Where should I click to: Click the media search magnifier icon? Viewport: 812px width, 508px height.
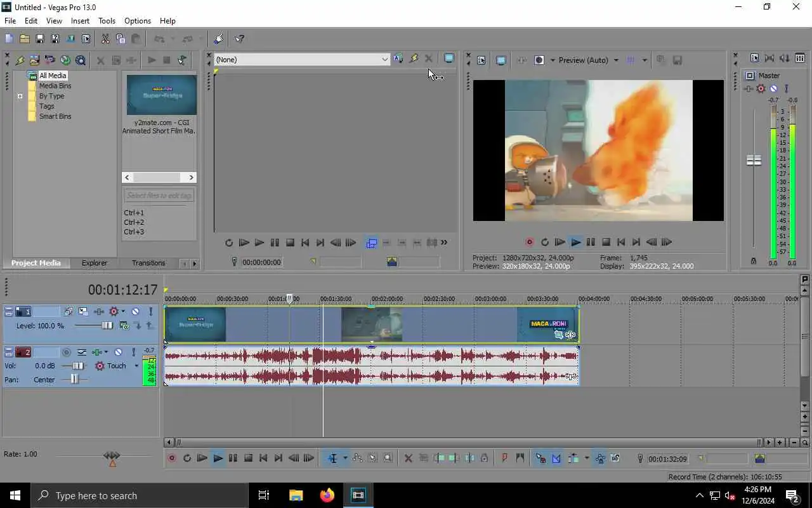[80, 60]
